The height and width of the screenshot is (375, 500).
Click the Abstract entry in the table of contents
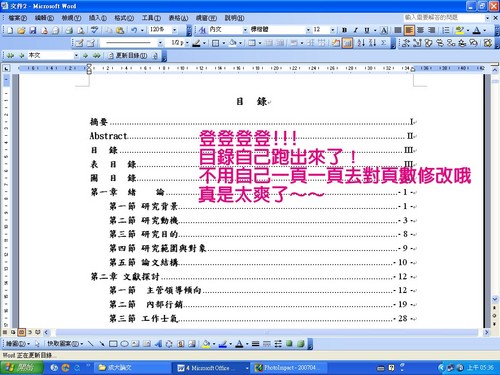(x=253, y=136)
